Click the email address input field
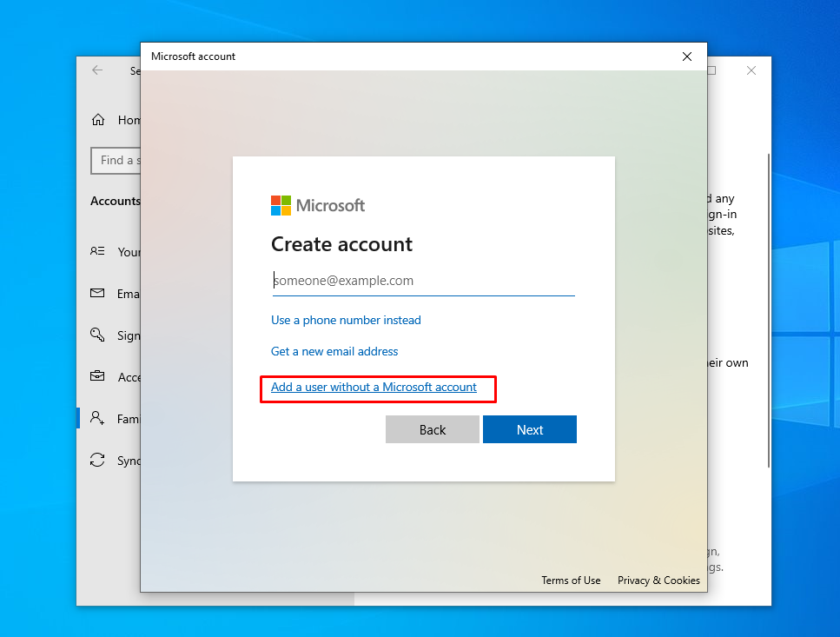 423,281
